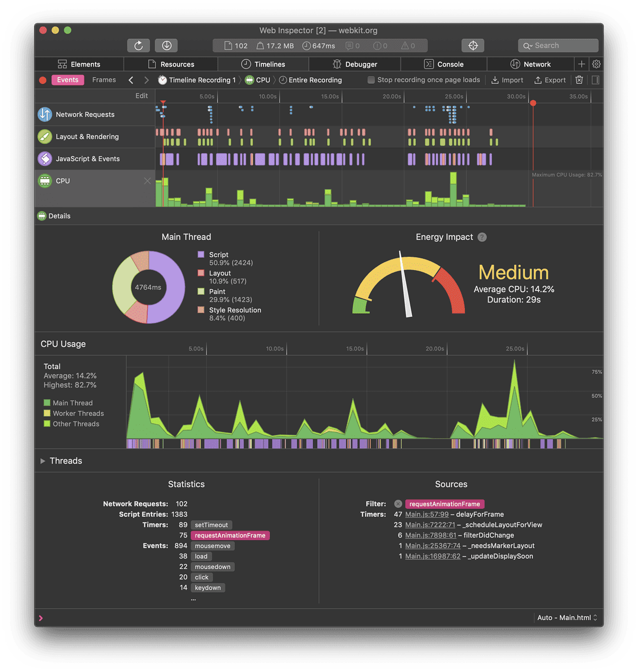The width and height of the screenshot is (637, 672).
Task: Select the Layout & Rendering timeline icon
Action: [45, 136]
